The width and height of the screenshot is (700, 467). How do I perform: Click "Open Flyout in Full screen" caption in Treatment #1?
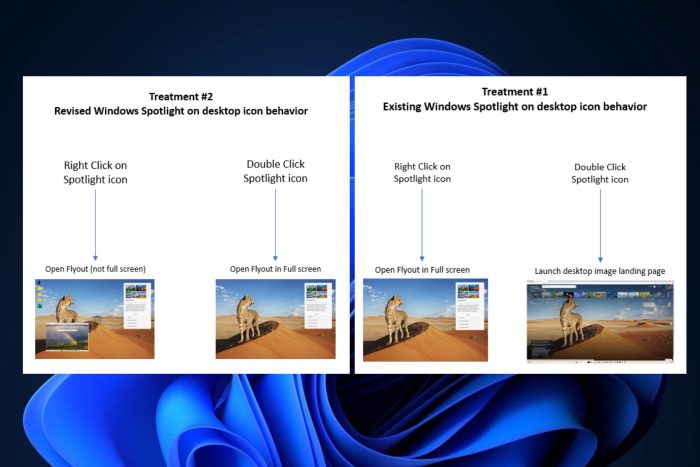click(422, 270)
